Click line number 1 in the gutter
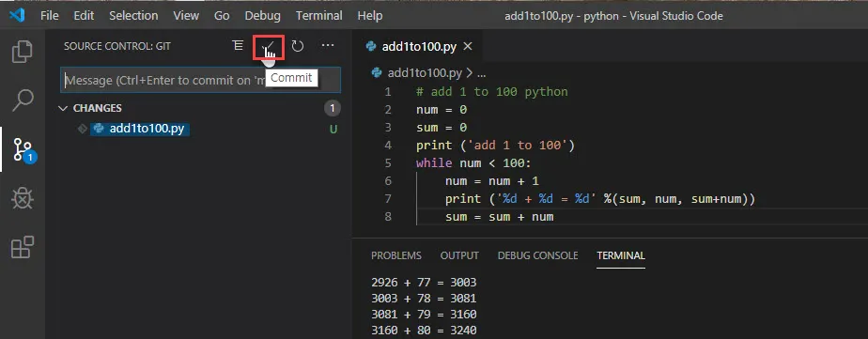 click(x=387, y=92)
